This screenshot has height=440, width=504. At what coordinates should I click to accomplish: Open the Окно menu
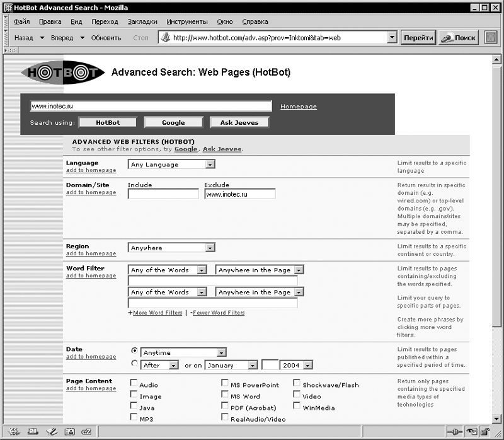pyautogui.click(x=225, y=21)
